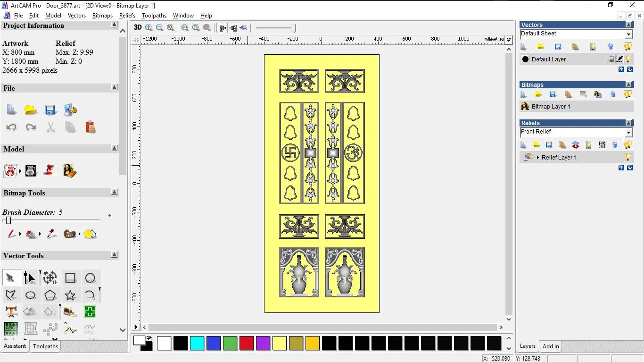This screenshot has height=362, width=644.
Task: Select Bitmap Layer 1 in Bitmaps panel
Action: pyautogui.click(x=551, y=107)
